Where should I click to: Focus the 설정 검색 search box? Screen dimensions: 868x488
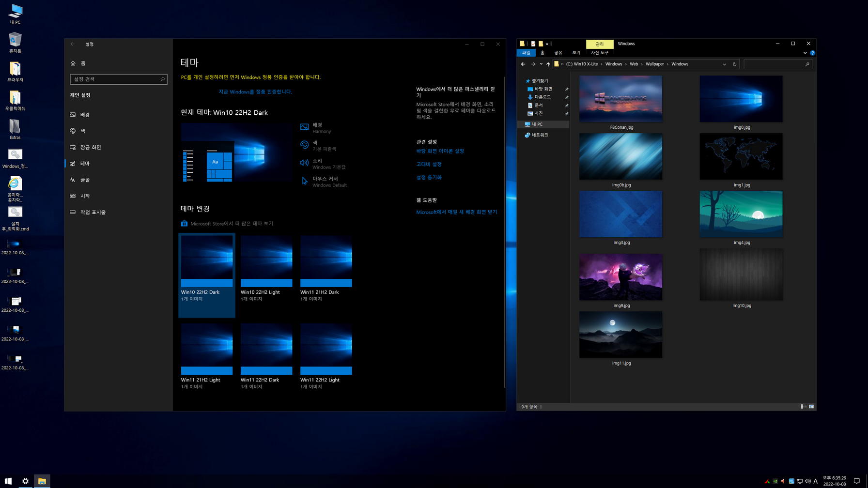click(x=119, y=79)
